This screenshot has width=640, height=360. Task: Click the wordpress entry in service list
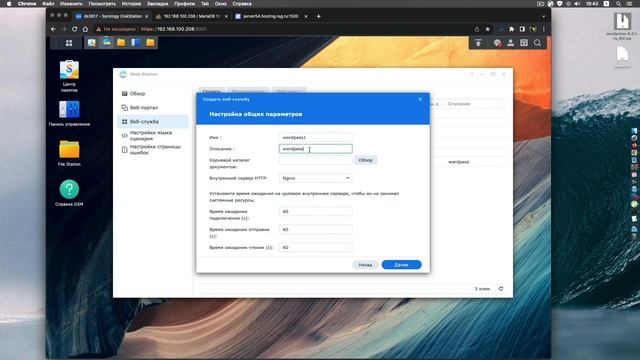[458, 162]
